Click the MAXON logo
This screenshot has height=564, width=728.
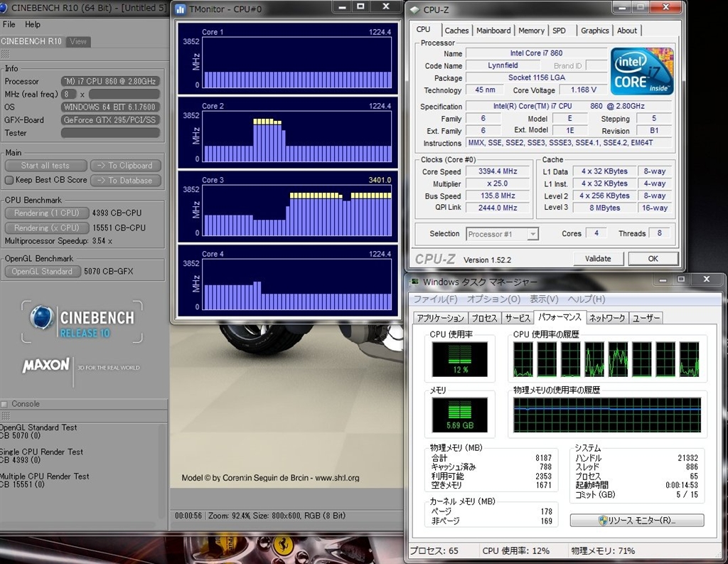[45, 366]
